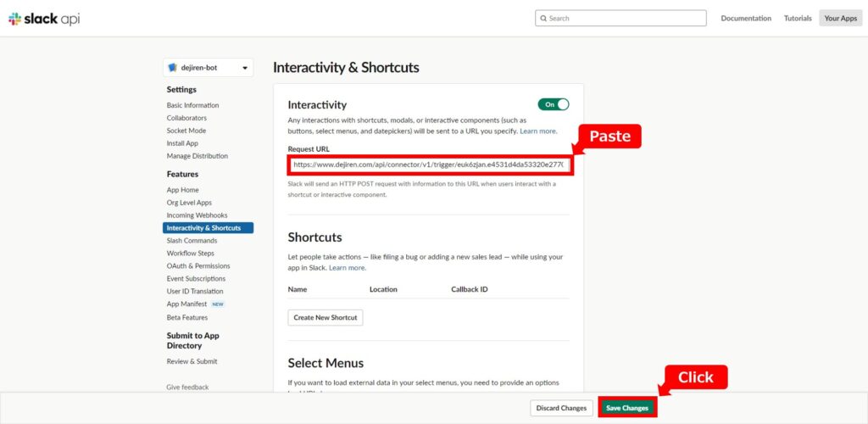Click the Submit to App Directory heading

coord(193,340)
